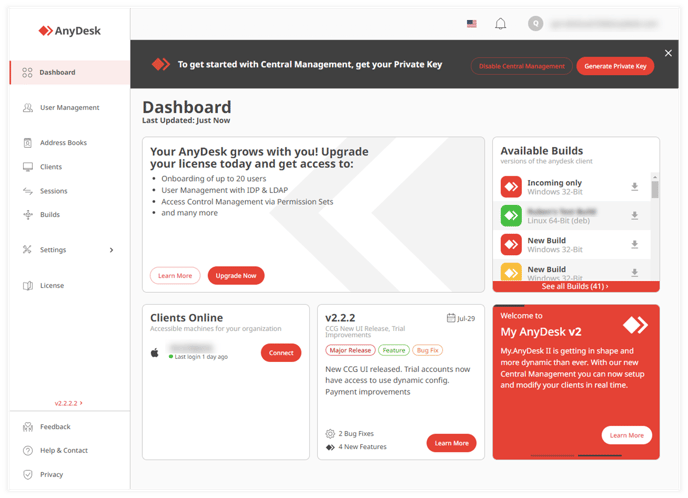This screenshot has width=688, height=498.
Task: Select the second carousel indicator in red card
Action: click(600, 456)
